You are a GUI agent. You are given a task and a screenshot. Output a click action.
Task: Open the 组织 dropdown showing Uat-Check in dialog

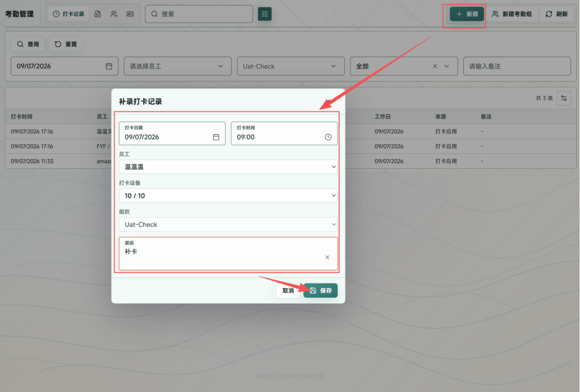tap(228, 224)
